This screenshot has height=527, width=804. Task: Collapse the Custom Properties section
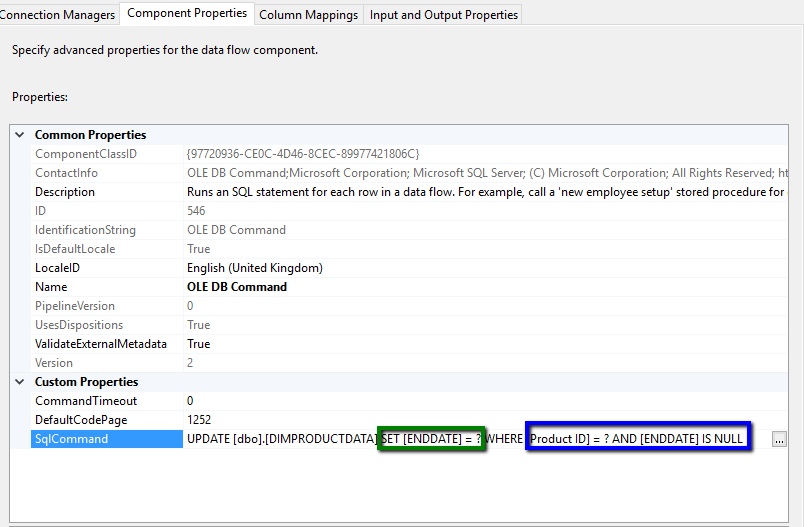[x=19, y=382]
